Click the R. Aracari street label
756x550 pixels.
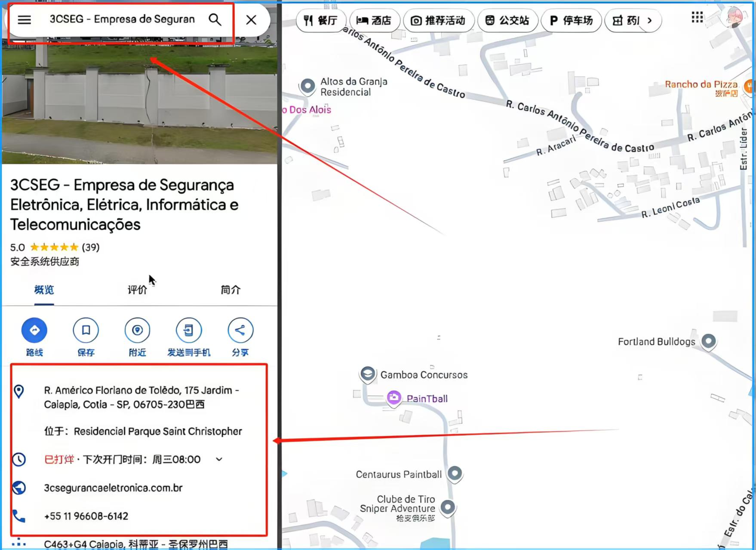coord(556,146)
